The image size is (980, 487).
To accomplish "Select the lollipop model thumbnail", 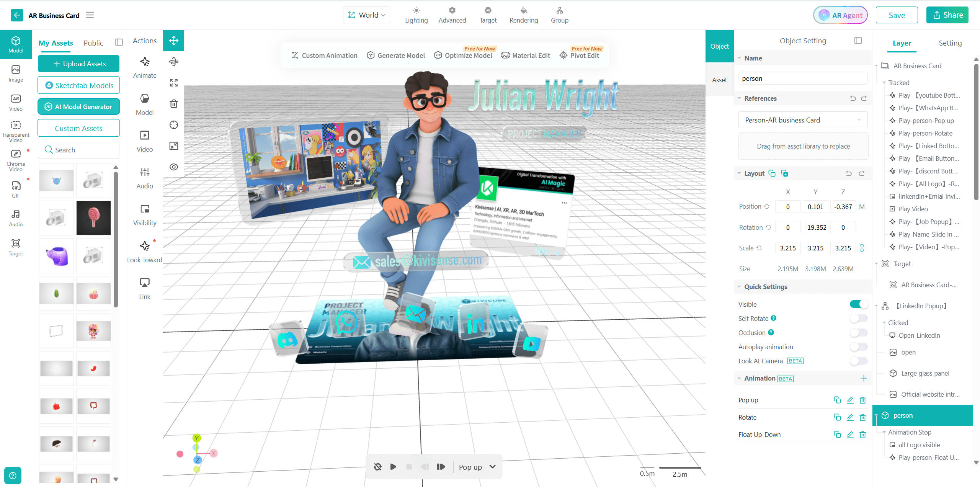I will (x=93, y=218).
